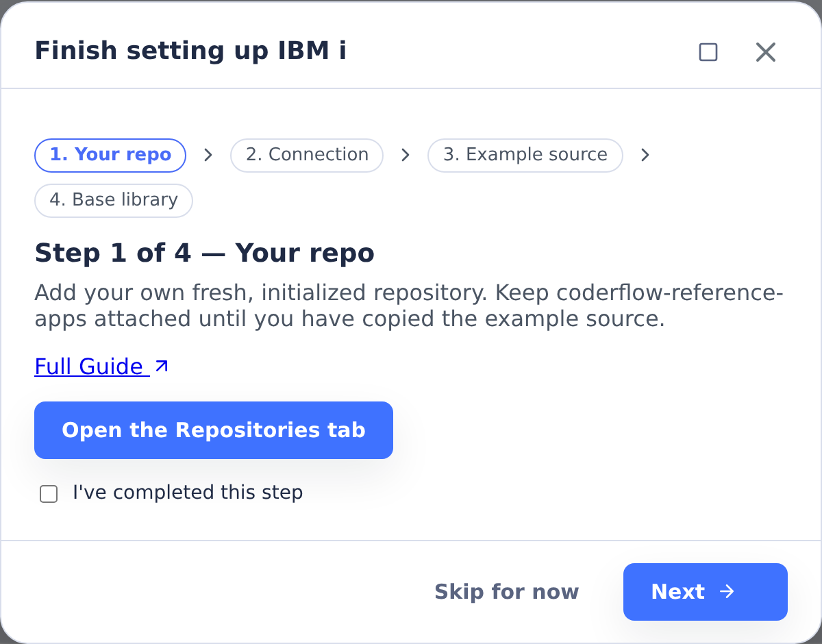Select the '1. Your repo' step
Viewport: 822px width, 644px height.
click(110, 155)
